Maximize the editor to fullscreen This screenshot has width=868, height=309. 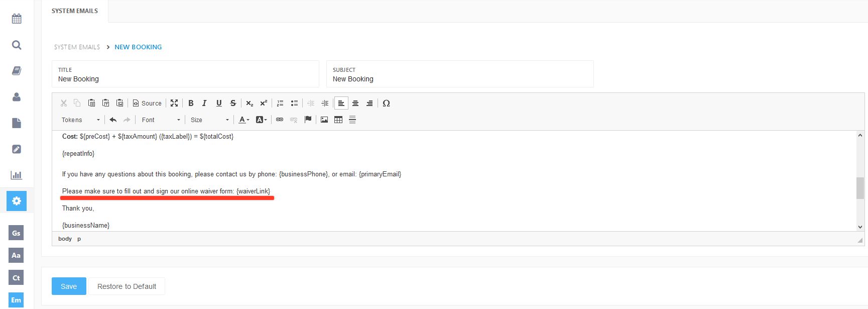174,103
